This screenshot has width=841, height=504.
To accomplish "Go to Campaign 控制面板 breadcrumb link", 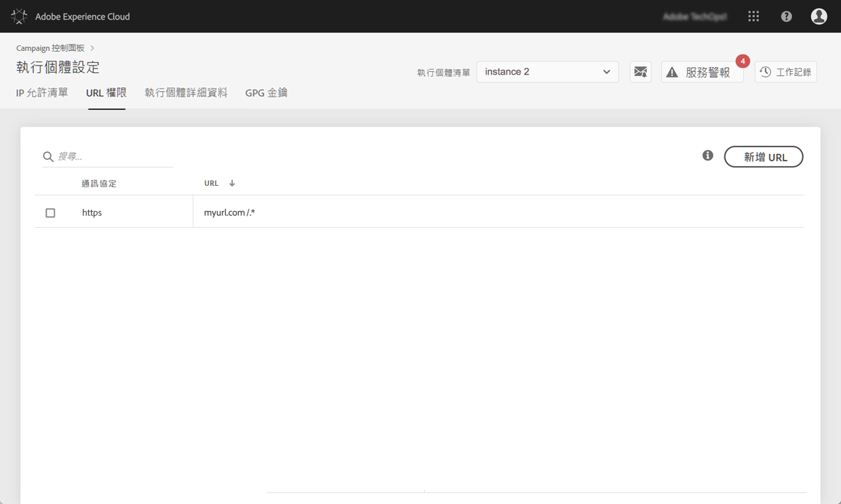I will pyautogui.click(x=50, y=48).
